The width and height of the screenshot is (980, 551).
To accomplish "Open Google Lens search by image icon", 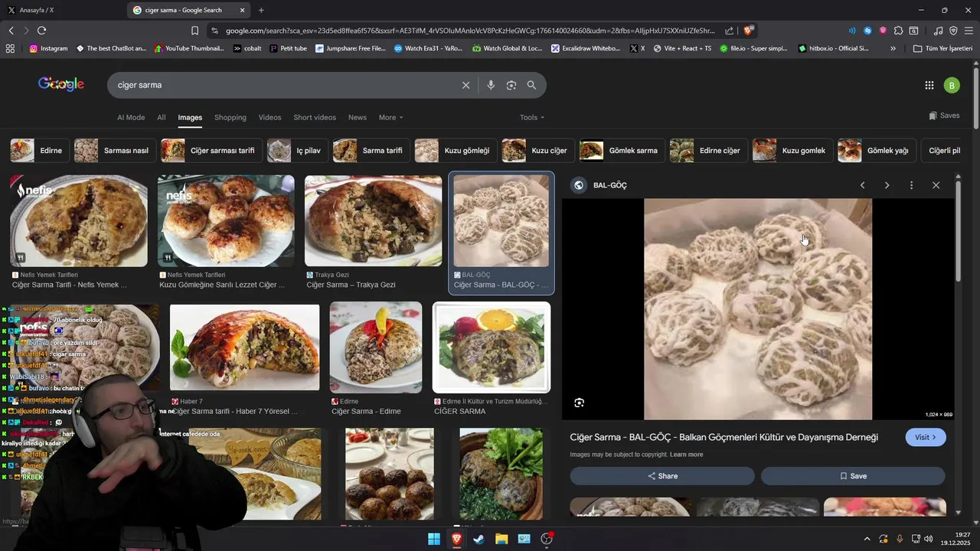I will (511, 85).
